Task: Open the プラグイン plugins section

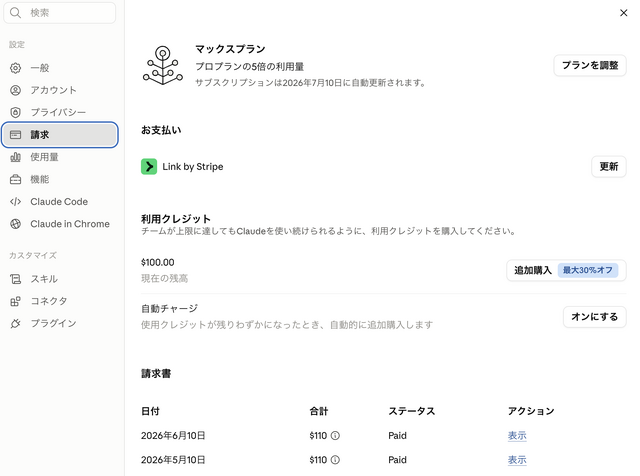Action: click(60, 323)
